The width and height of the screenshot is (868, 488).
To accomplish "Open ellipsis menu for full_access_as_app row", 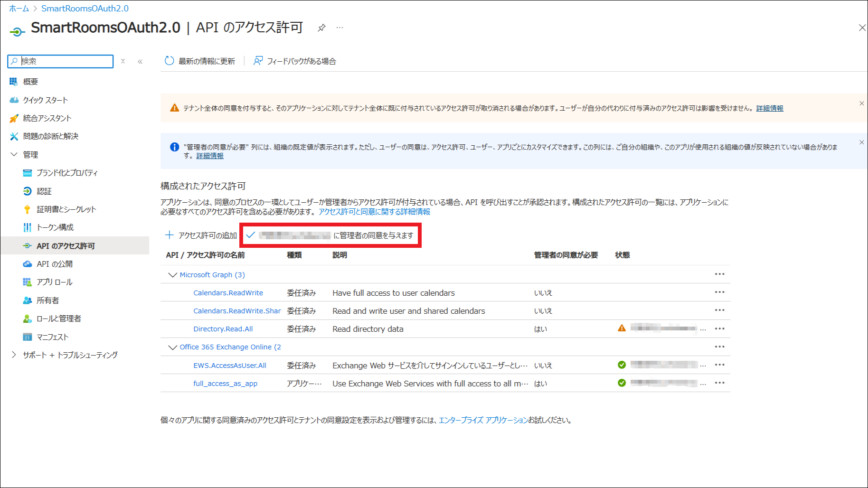I will (719, 383).
